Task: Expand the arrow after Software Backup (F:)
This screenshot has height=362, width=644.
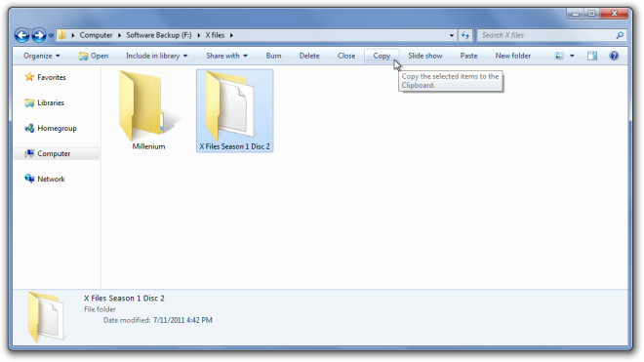Action: point(198,35)
